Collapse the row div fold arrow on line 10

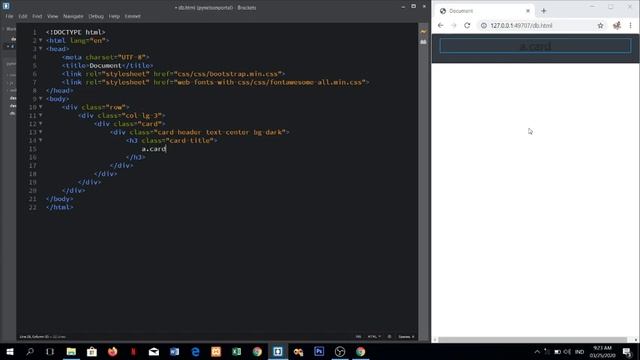40,107
